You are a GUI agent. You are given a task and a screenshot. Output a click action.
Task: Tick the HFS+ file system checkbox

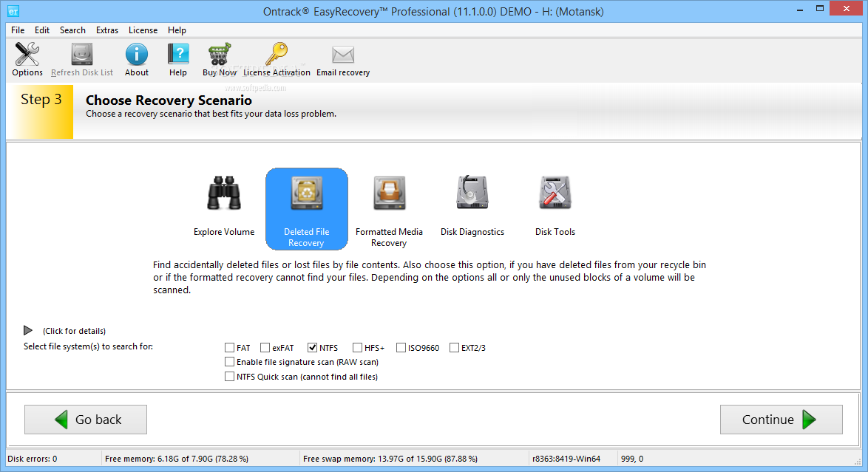coord(357,347)
